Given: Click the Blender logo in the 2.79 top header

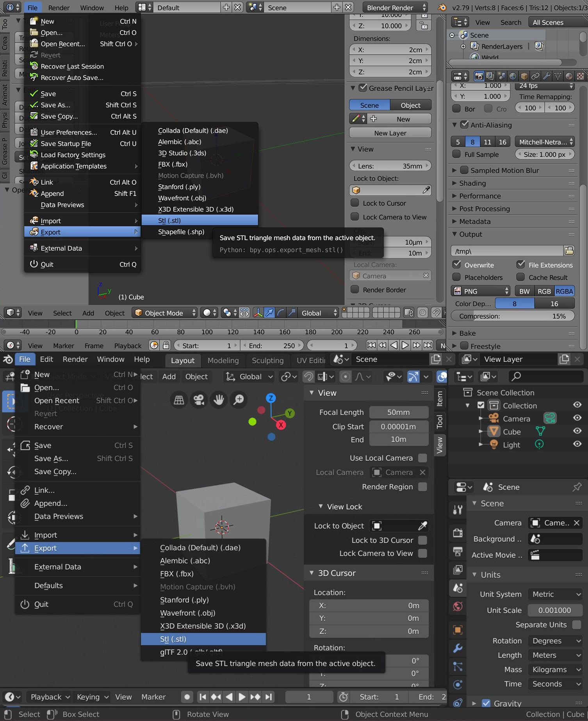Looking at the screenshot, I should (x=442, y=7).
